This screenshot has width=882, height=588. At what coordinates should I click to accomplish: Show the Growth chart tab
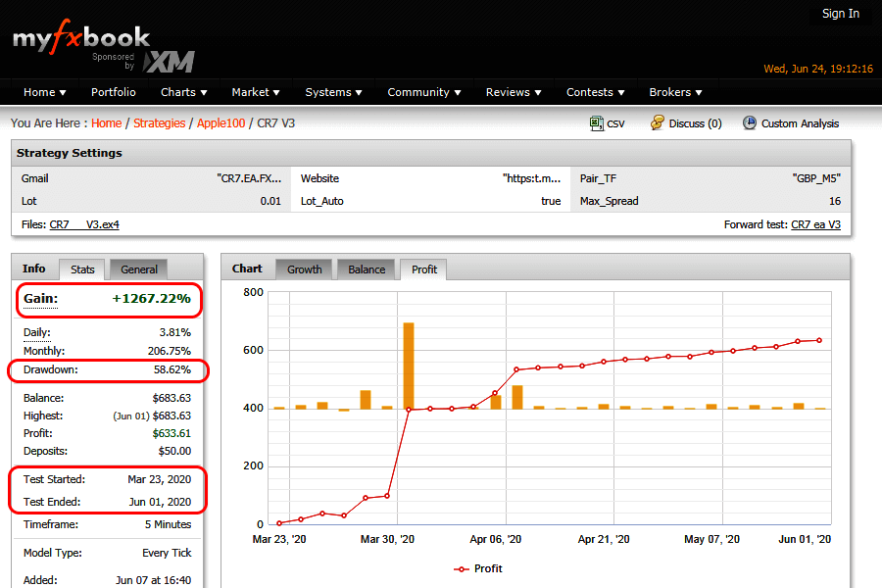[x=304, y=269]
